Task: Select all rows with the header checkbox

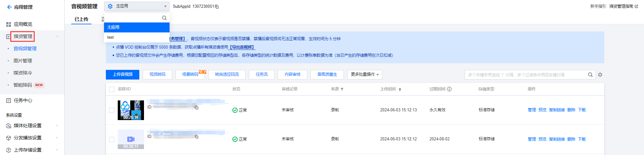Action: (x=111, y=89)
